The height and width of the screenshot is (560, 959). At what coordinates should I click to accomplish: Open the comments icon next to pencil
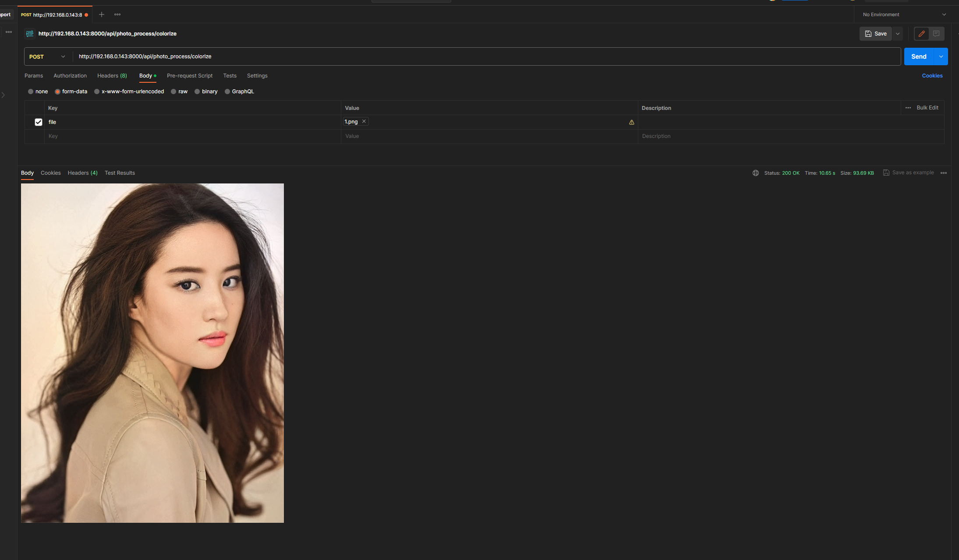[x=936, y=34]
